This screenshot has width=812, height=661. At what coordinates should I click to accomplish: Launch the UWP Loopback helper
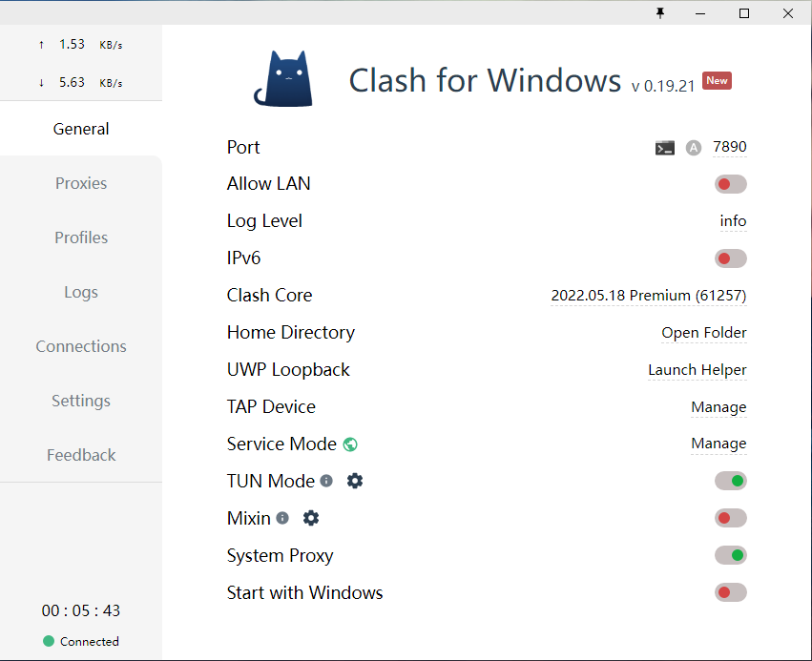pos(697,370)
